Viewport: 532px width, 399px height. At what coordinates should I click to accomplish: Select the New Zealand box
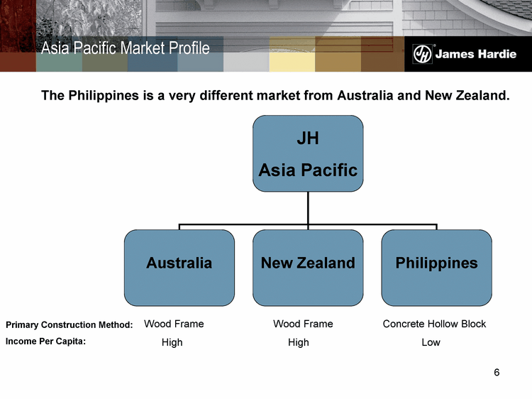(x=308, y=268)
